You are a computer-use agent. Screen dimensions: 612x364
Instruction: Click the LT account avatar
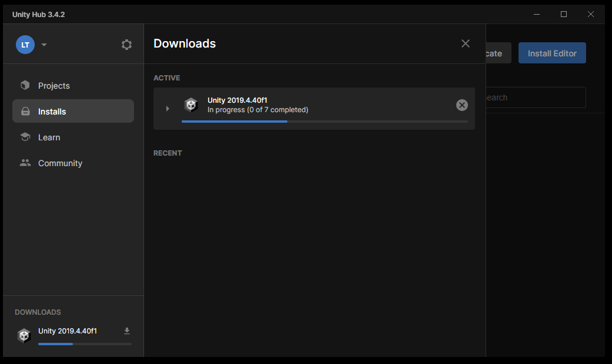[25, 45]
